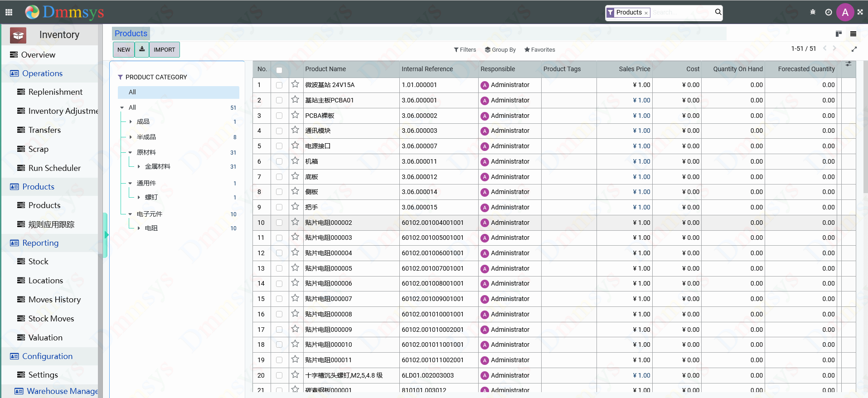Select the 电源接口 row checkbox
Viewport: 868px width, 398px height.
click(279, 146)
